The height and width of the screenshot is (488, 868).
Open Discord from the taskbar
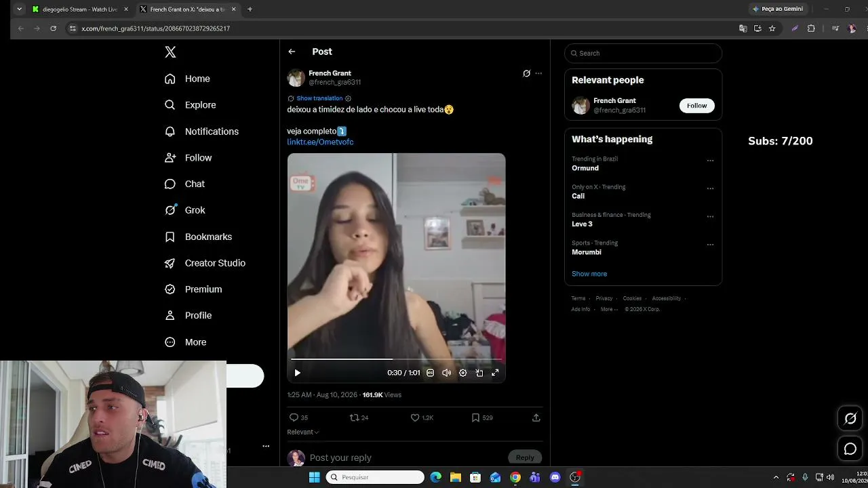click(555, 477)
